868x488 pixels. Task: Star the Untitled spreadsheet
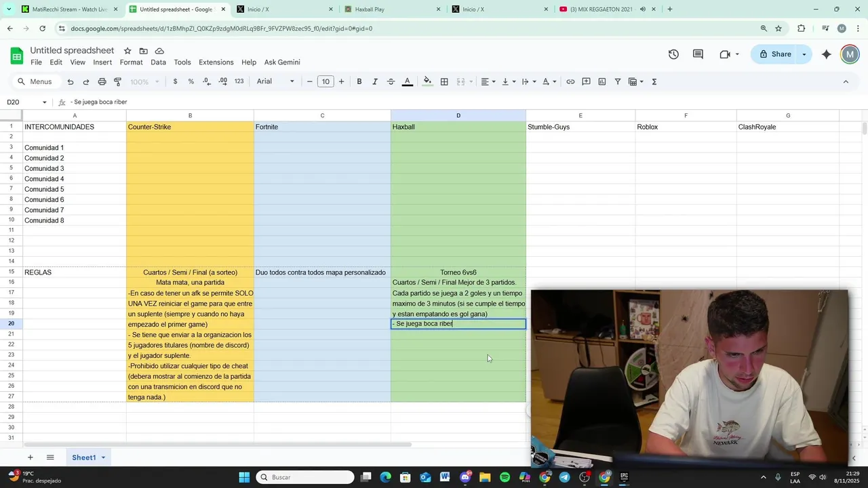[127, 51]
